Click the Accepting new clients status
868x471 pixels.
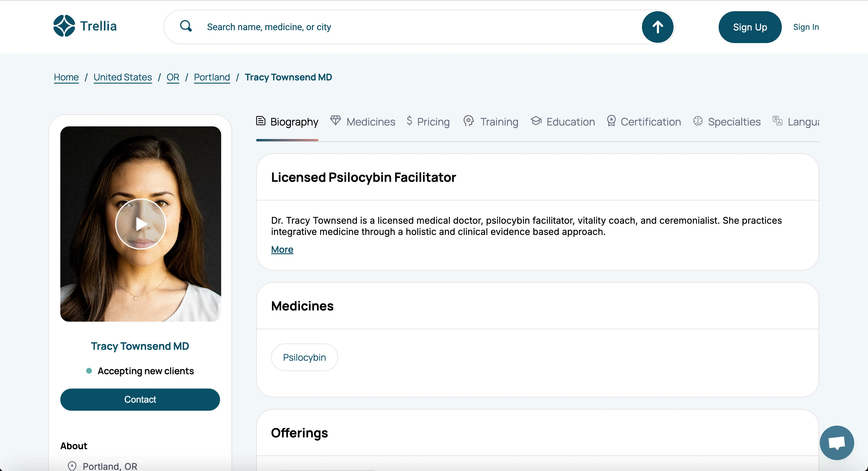pos(140,370)
